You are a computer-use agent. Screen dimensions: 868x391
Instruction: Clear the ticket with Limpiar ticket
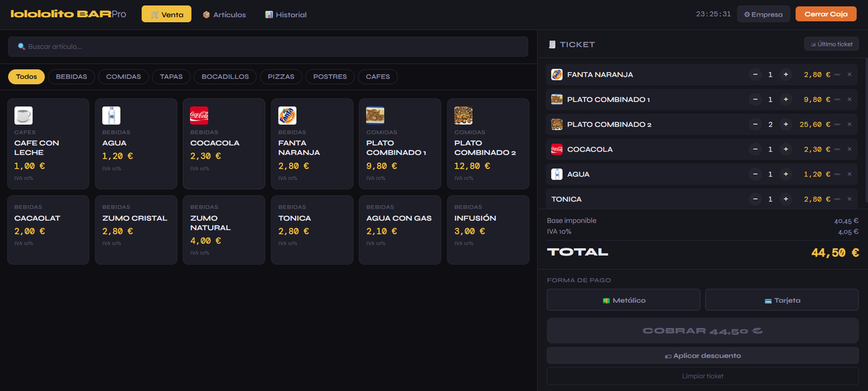703,376
